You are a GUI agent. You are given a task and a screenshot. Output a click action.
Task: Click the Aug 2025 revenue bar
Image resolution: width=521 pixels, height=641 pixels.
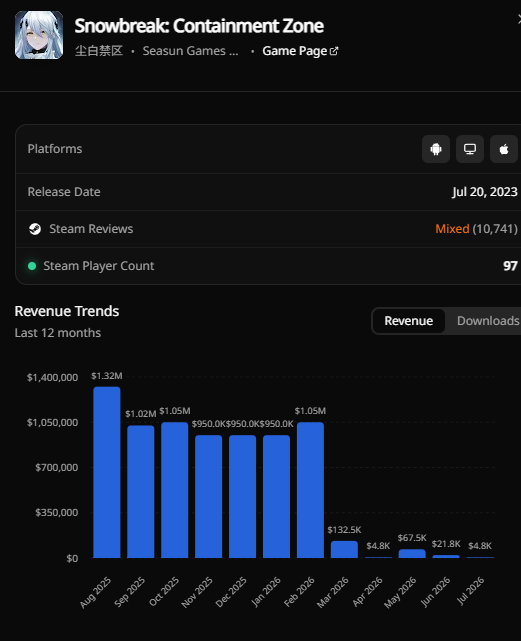click(107, 472)
